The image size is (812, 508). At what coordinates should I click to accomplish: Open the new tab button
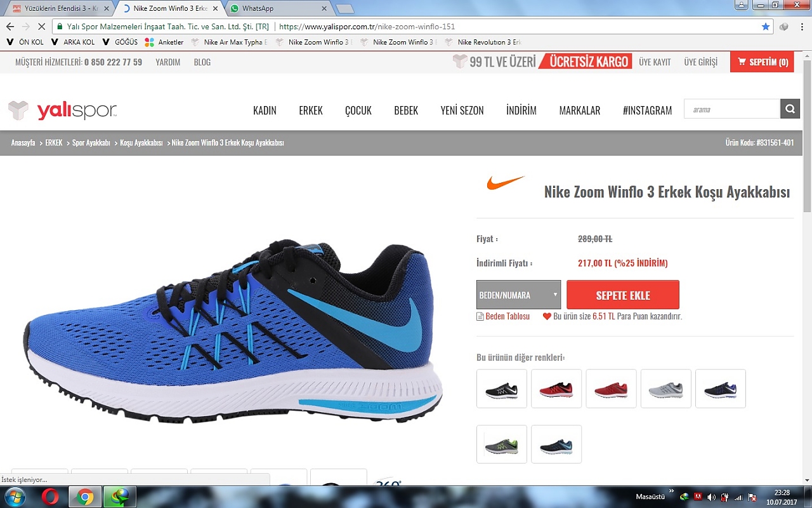coord(344,9)
